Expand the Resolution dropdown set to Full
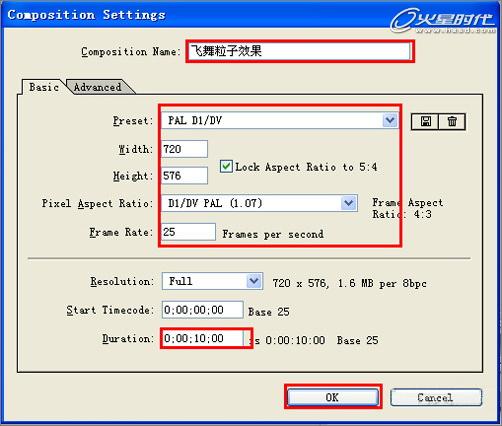This screenshot has height=426, width=502. [x=212, y=281]
